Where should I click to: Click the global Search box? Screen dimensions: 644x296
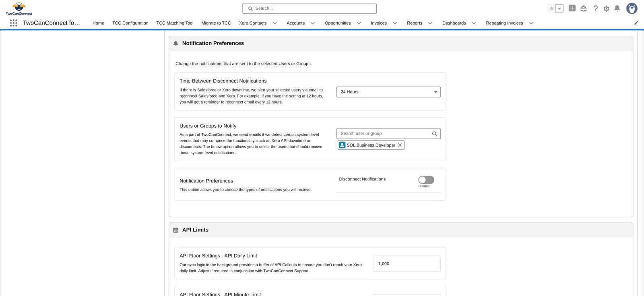[x=310, y=8]
